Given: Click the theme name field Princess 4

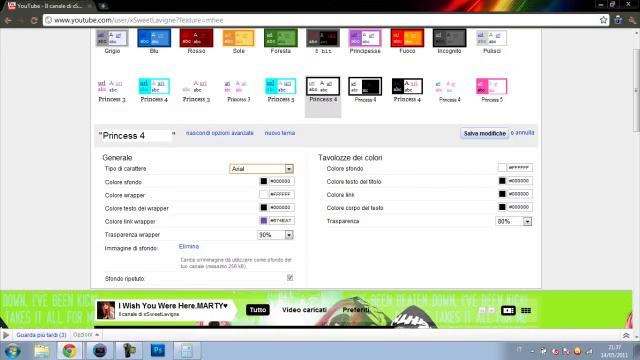Looking at the screenshot, I should (x=136, y=136).
